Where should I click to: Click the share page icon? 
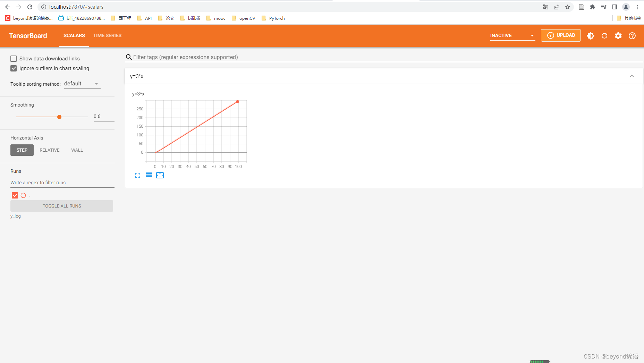tap(557, 7)
